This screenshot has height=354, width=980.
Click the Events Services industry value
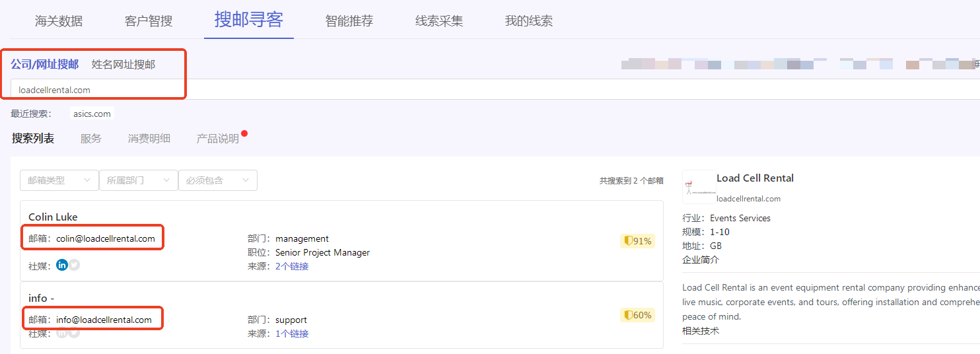[740, 218]
